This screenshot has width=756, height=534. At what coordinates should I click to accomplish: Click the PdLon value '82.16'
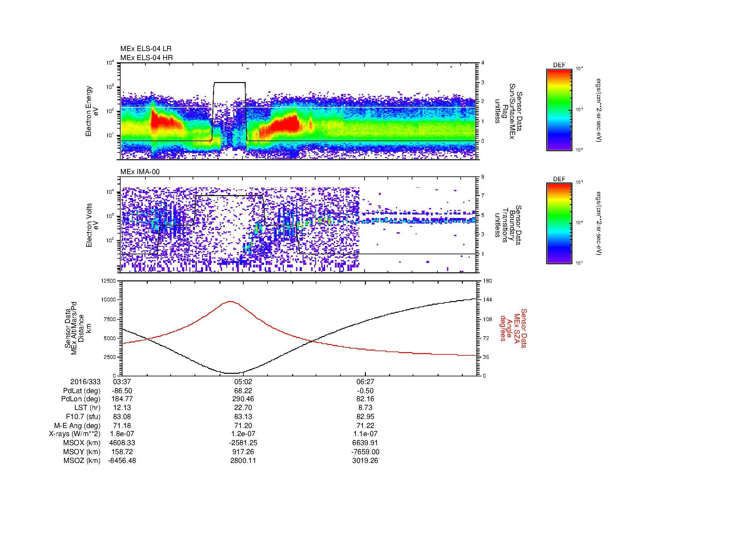[365, 399]
